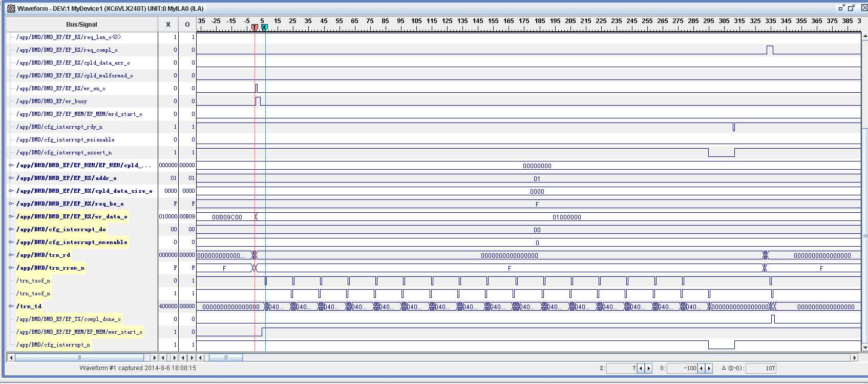Click waveform horizontal scrollbar left arrow
868x384 pixels.
pyautogui.click(x=201, y=357)
